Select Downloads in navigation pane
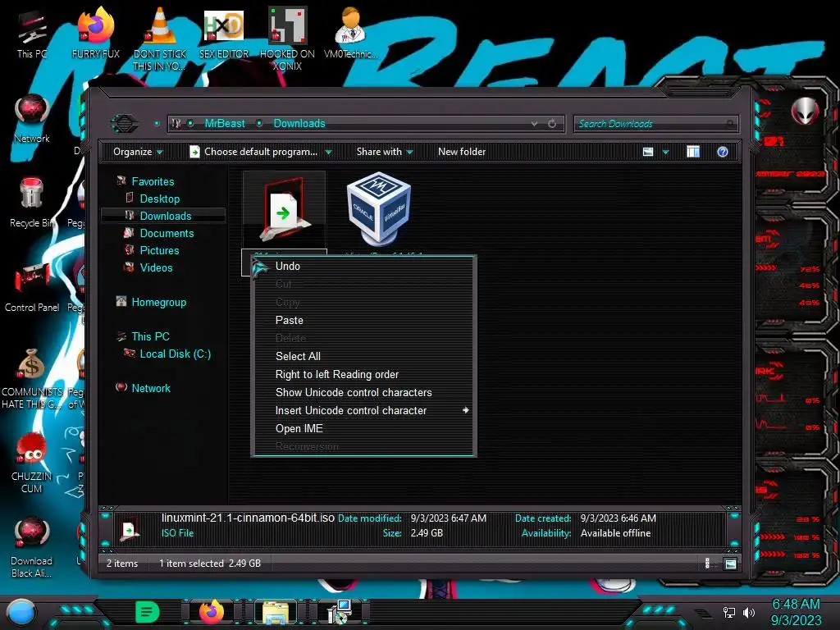 [166, 216]
